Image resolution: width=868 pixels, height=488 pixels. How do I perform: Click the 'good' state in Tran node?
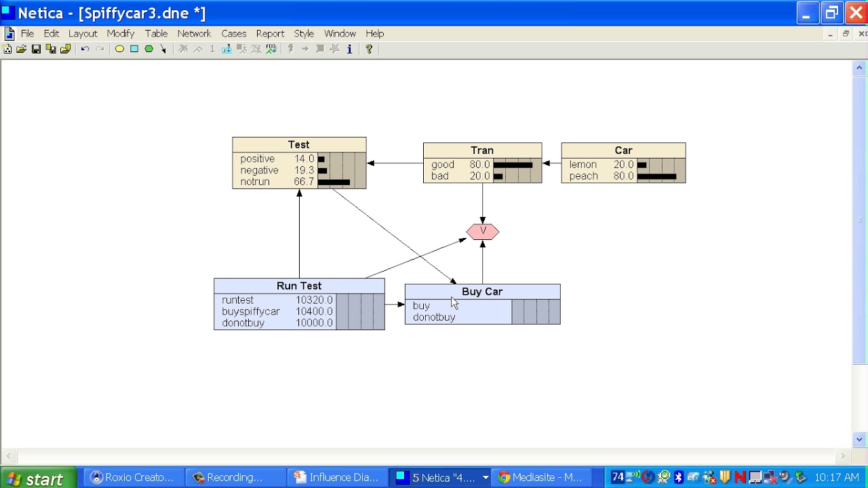pos(442,165)
